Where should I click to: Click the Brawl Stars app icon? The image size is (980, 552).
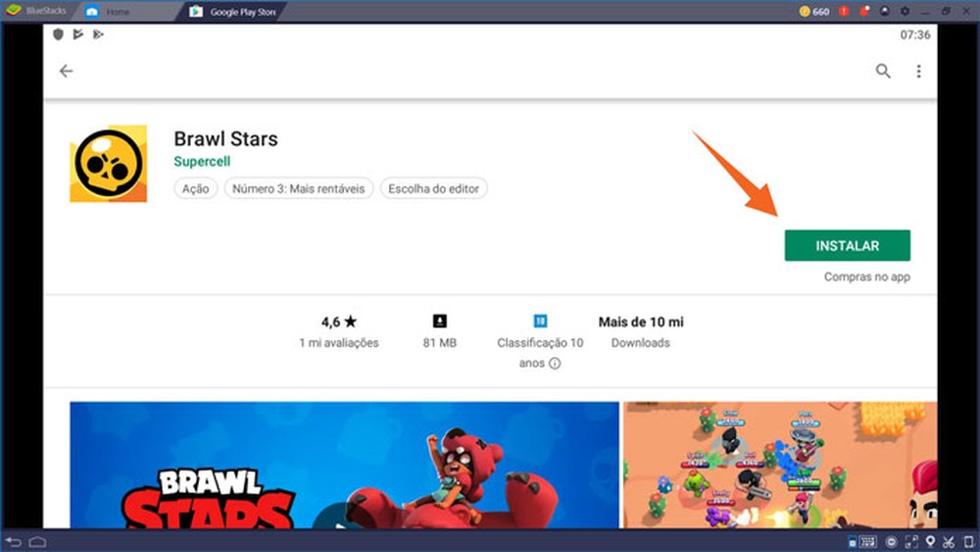(108, 164)
